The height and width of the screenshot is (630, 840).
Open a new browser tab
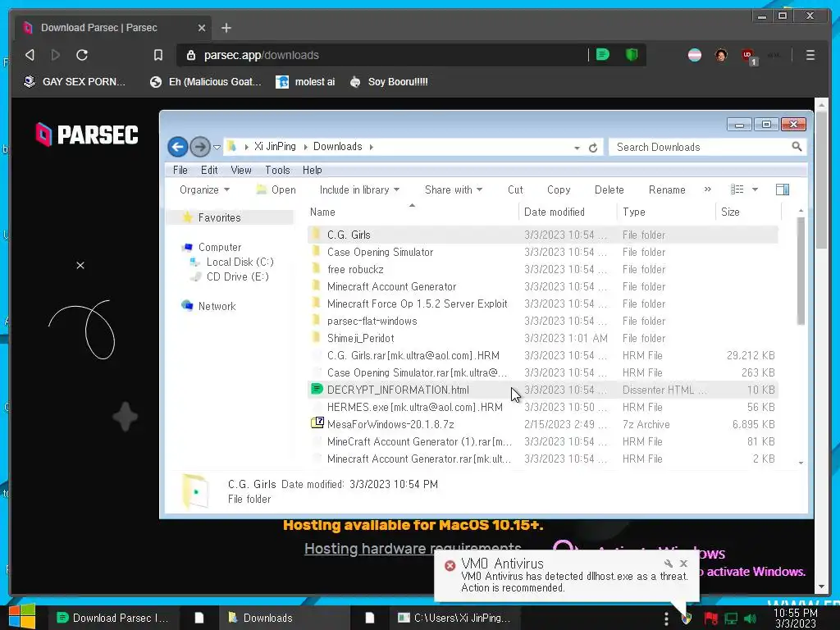point(226,28)
